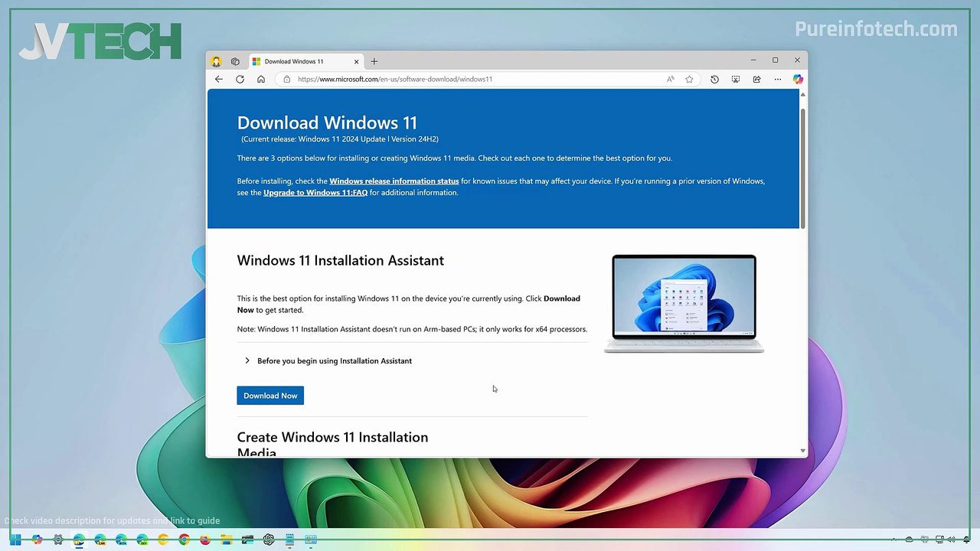The height and width of the screenshot is (551, 980).
Task: Open the notification bell in system tray
Action: tap(966, 540)
